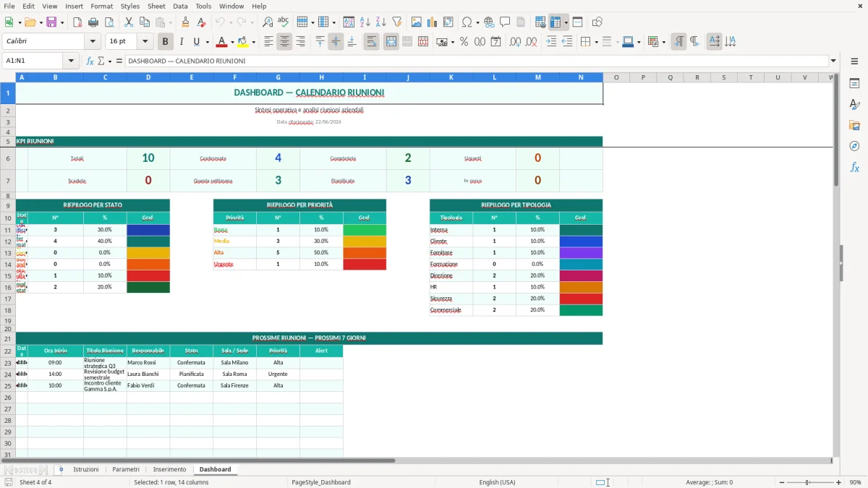868x488 pixels.
Task: Run the Spelling check
Action: click(283, 22)
